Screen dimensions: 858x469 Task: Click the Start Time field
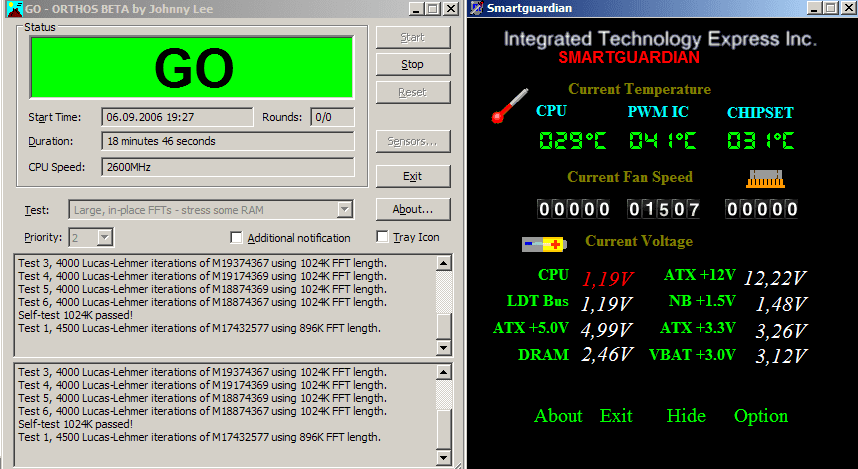tap(177, 117)
